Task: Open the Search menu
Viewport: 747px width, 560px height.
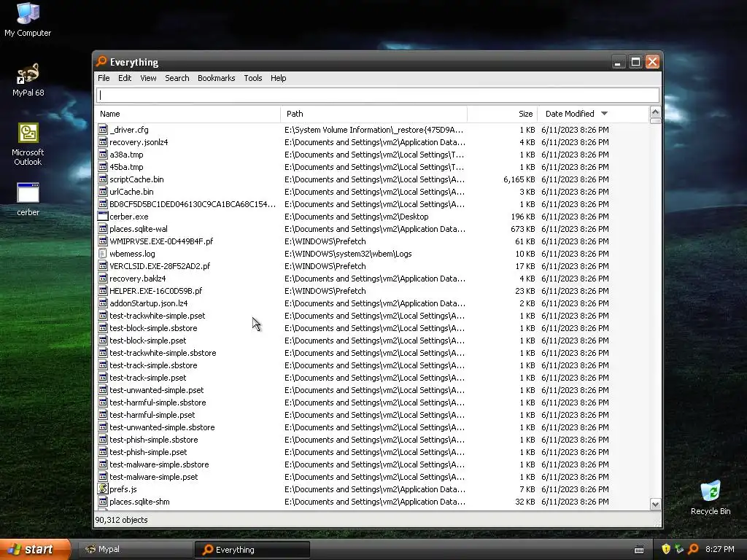Action: (177, 78)
